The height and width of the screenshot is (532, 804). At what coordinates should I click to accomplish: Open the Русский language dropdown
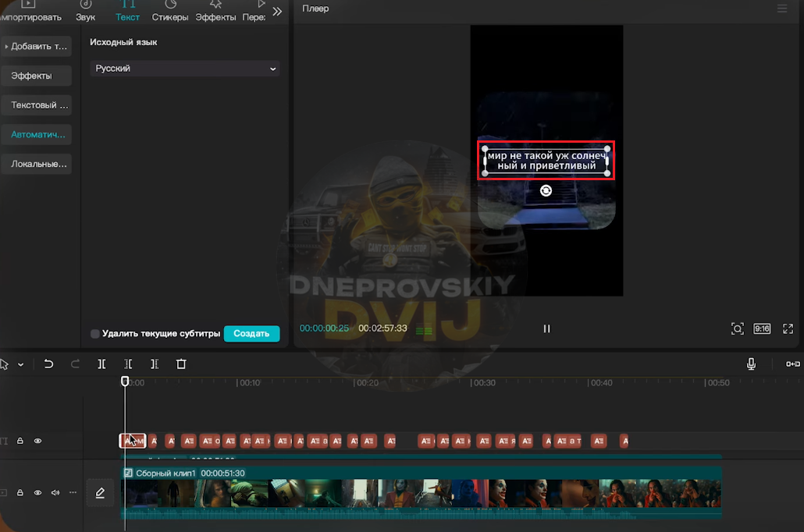click(x=184, y=68)
